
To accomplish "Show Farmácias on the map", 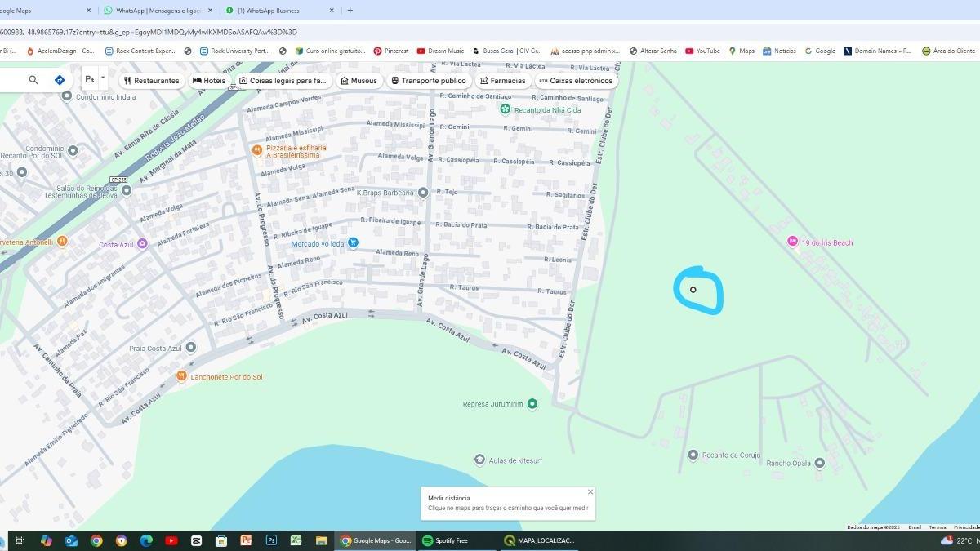I will coord(502,81).
